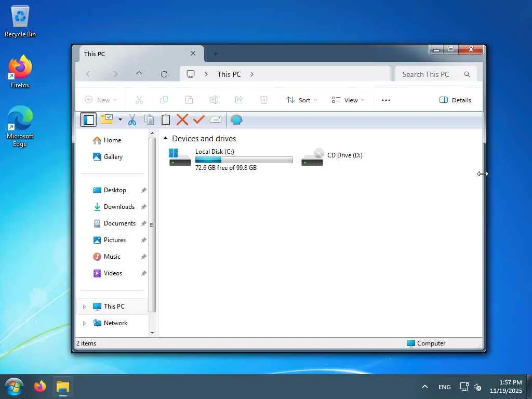
Task: Click the search magnifier icon
Action: (x=467, y=74)
